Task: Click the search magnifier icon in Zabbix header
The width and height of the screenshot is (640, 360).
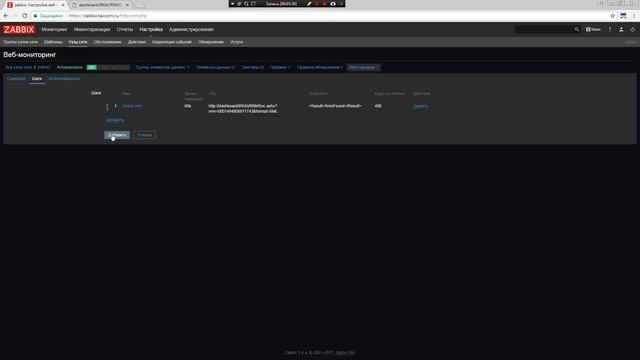Action: pos(577,29)
